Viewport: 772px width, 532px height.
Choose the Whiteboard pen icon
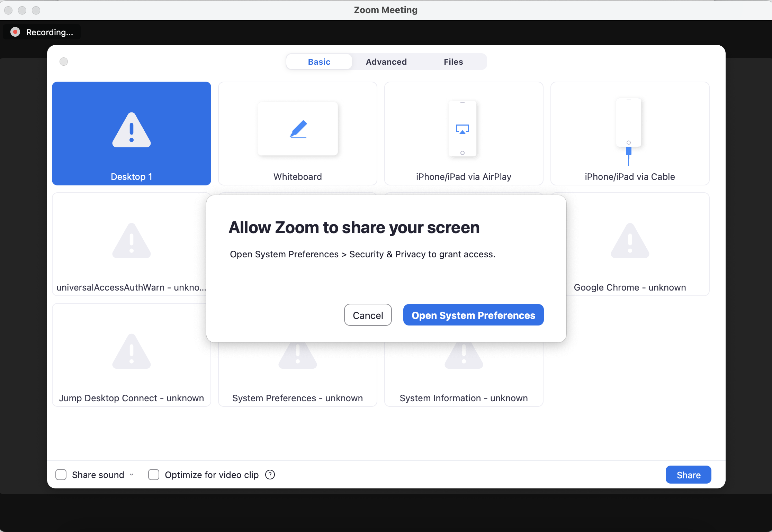tap(298, 129)
